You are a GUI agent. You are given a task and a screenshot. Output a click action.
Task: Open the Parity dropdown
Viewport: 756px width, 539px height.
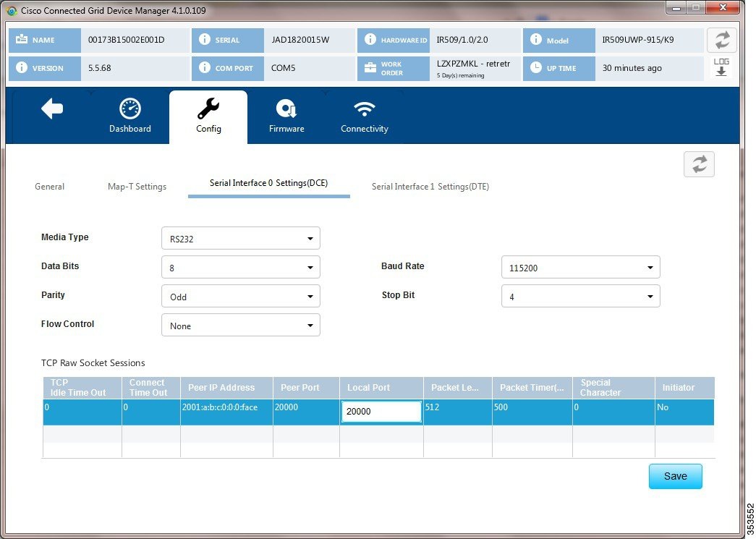241,296
